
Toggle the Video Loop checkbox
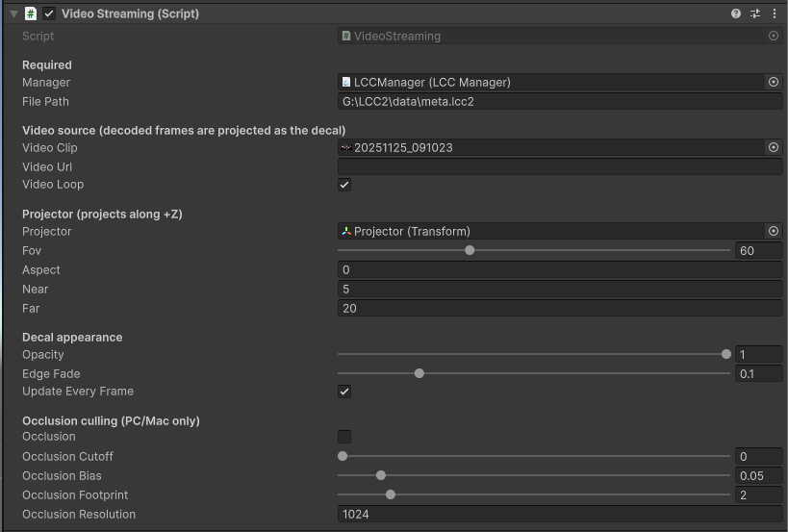(344, 185)
